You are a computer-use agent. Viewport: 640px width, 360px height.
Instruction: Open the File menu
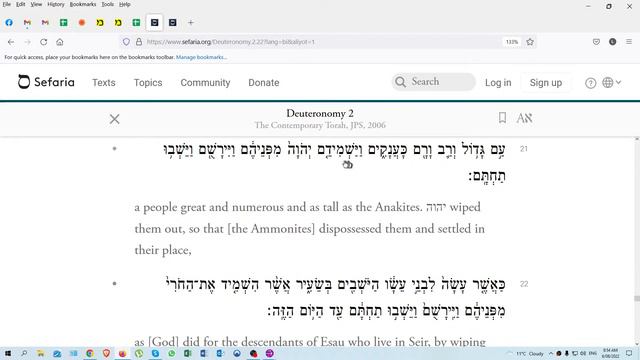point(7,4)
